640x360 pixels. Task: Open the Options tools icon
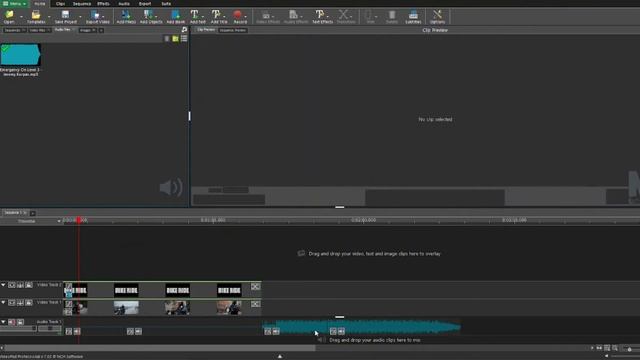coord(437,15)
